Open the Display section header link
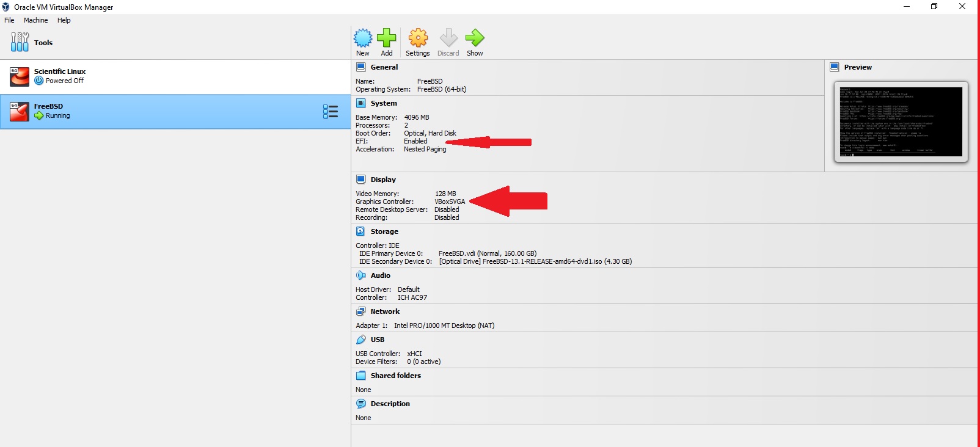Screen dimensions: 980x447 pos(382,180)
